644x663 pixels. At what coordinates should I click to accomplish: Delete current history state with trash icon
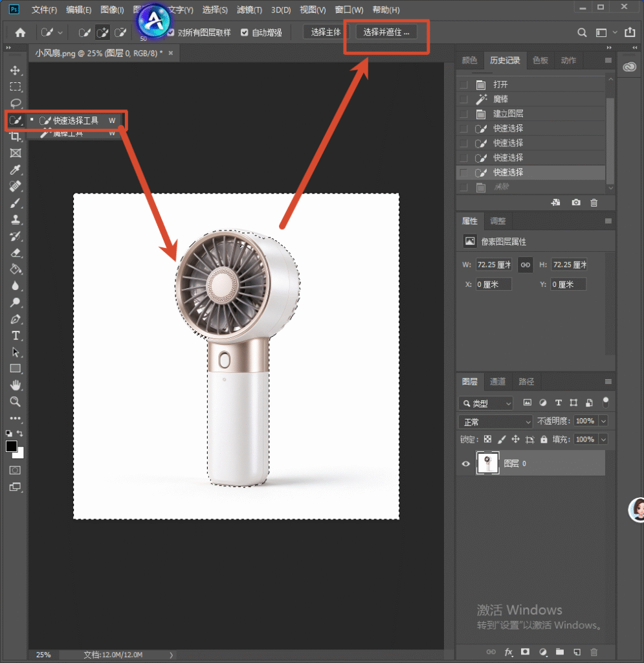[x=594, y=203]
